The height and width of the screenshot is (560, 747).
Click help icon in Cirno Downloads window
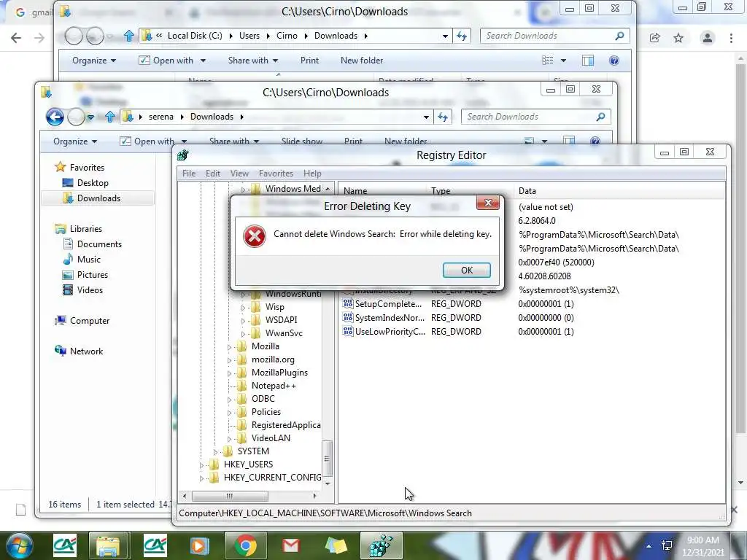(x=614, y=61)
